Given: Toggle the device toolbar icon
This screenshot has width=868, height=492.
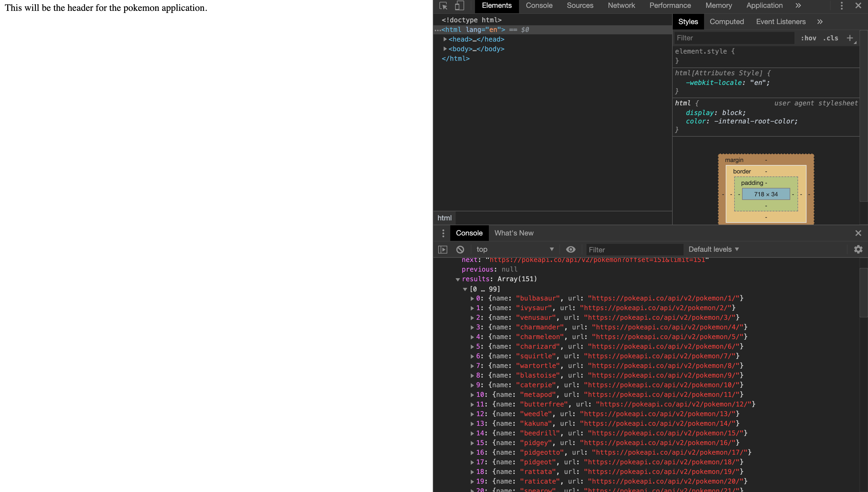Looking at the screenshot, I should click(x=459, y=6).
